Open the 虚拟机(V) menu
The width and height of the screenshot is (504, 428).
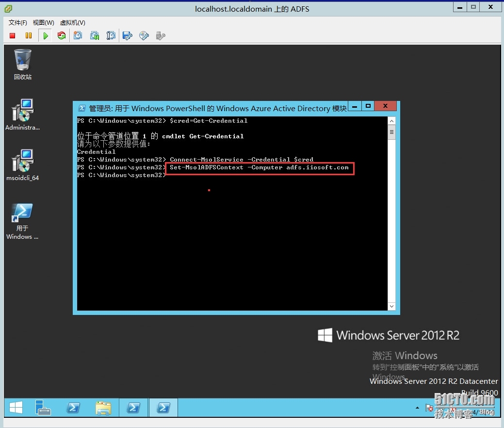(73, 22)
